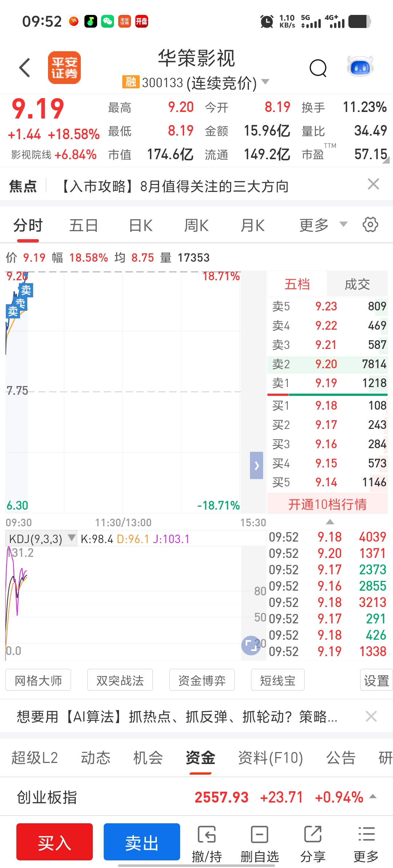
Task: Select the 买1 price 9.18 row
Action: tap(327, 405)
